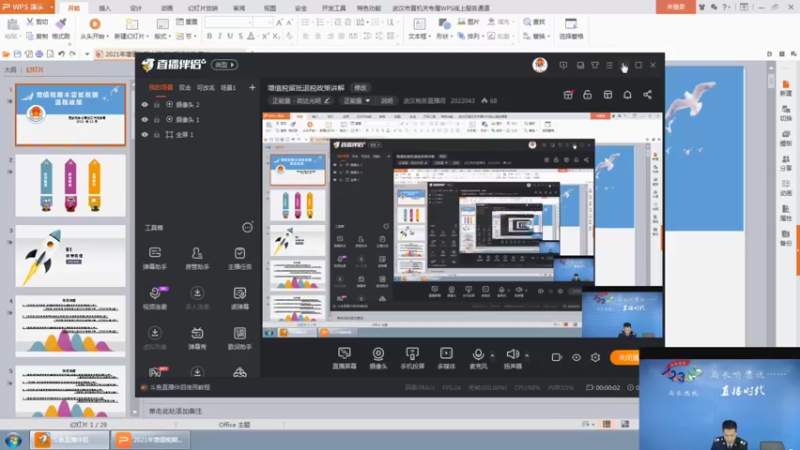
Task: Toggle Italic formatting in WPS ribbon
Action: [220, 36]
